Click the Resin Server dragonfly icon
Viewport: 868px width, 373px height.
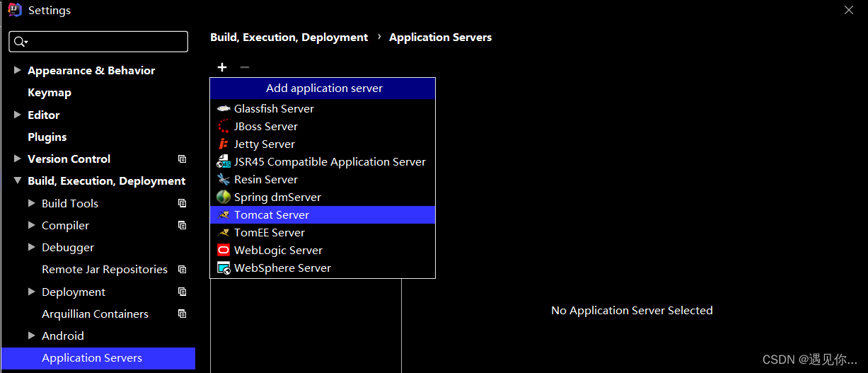224,180
